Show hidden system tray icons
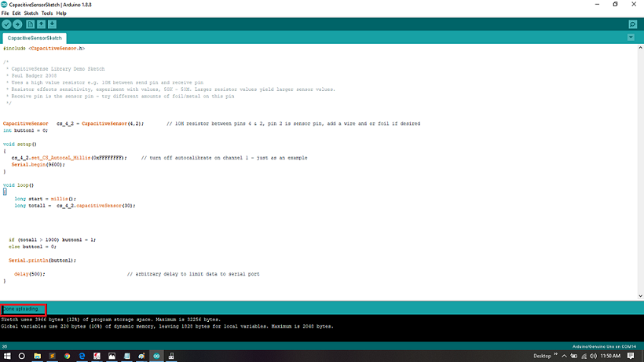 [565, 356]
